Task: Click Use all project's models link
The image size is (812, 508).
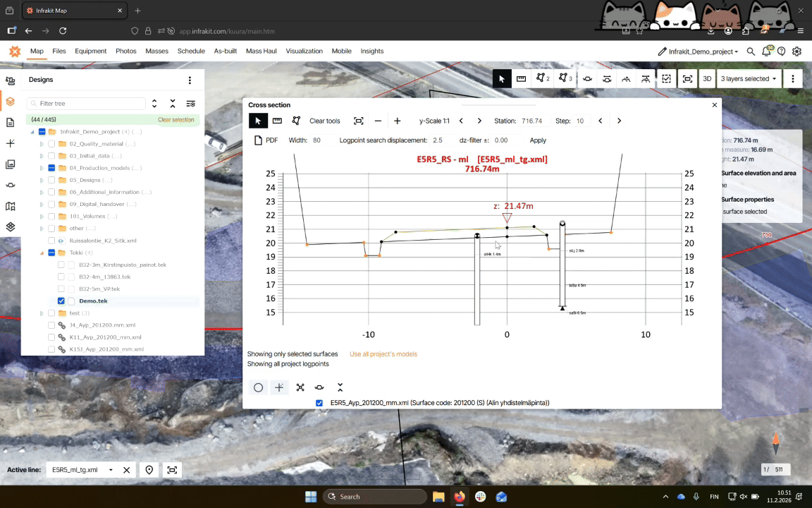Action: coord(383,354)
